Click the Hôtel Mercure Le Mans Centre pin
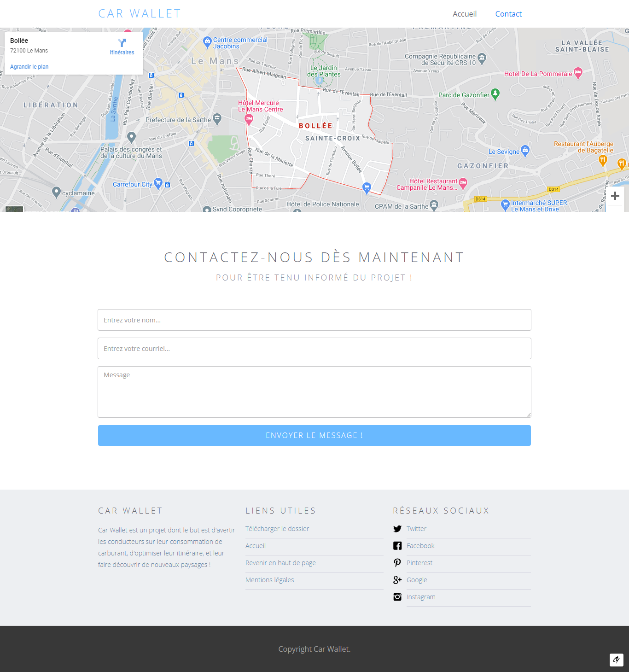 click(249, 120)
